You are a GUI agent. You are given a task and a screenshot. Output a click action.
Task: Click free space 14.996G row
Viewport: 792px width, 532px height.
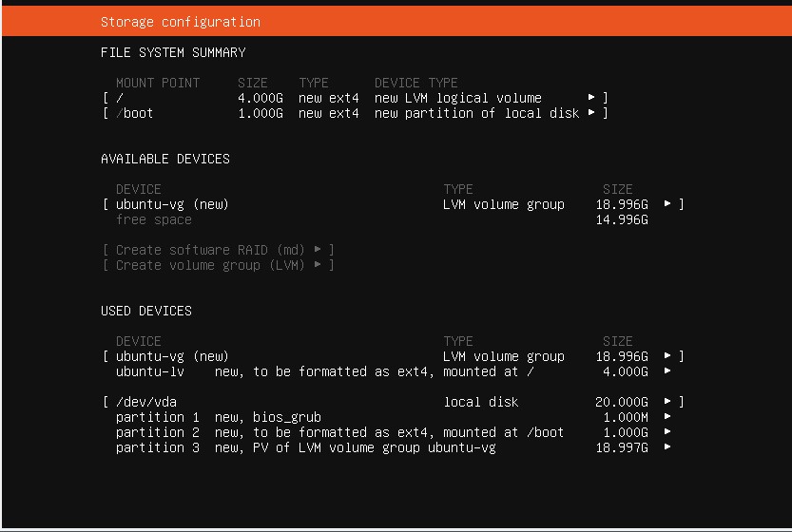(x=154, y=219)
